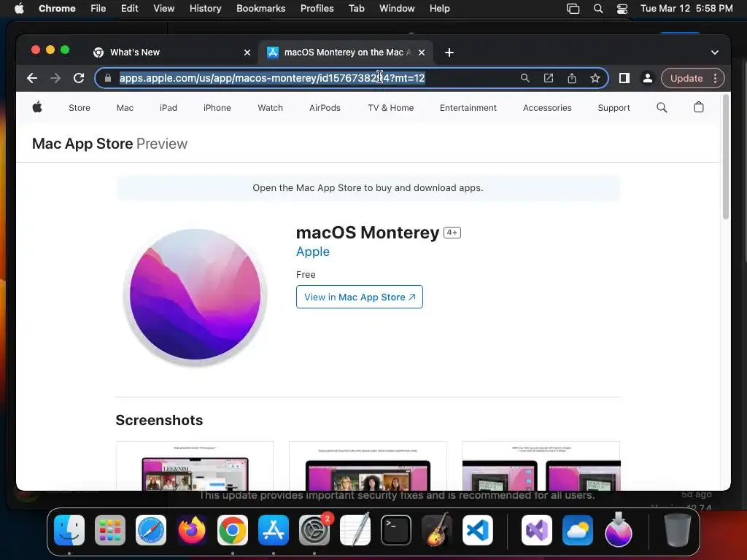Toggle the Chrome side panel icon
This screenshot has height=560, width=747.
(624, 78)
